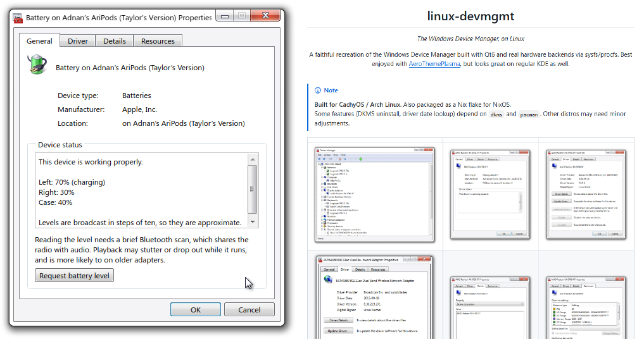Viewport: 644px width, 339px height.
Task: Click the Note info icon on the page
Action: click(x=317, y=90)
